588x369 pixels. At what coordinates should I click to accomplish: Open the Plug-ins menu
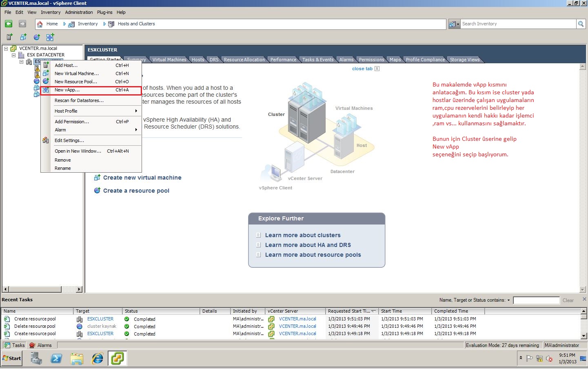(x=104, y=12)
